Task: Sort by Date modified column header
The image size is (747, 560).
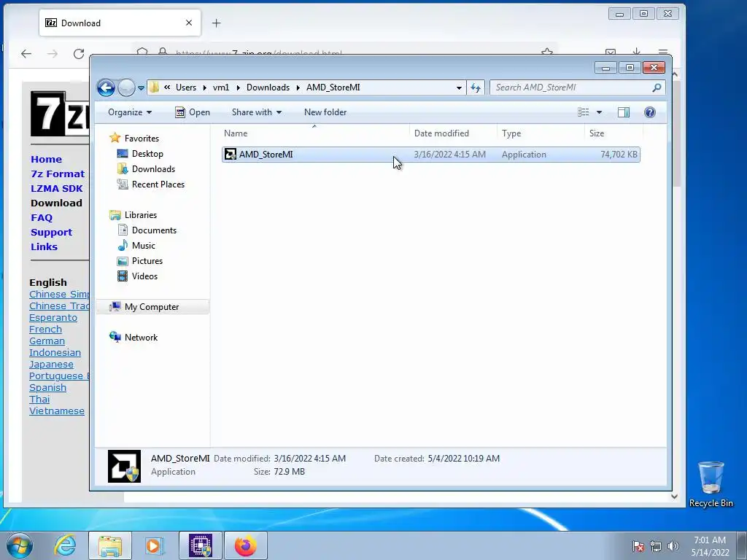Action: click(453, 133)
